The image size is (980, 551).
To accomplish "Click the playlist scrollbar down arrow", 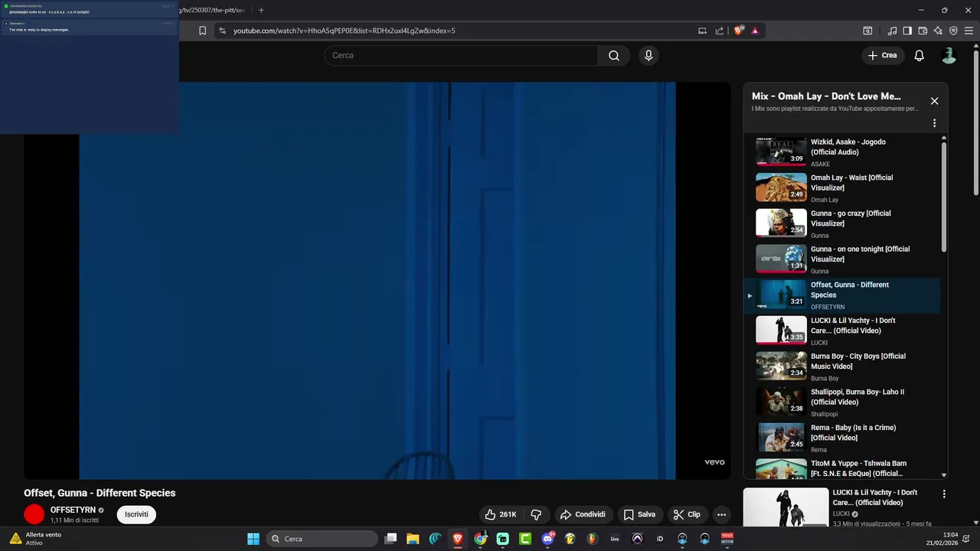I will tap(944, 475).
